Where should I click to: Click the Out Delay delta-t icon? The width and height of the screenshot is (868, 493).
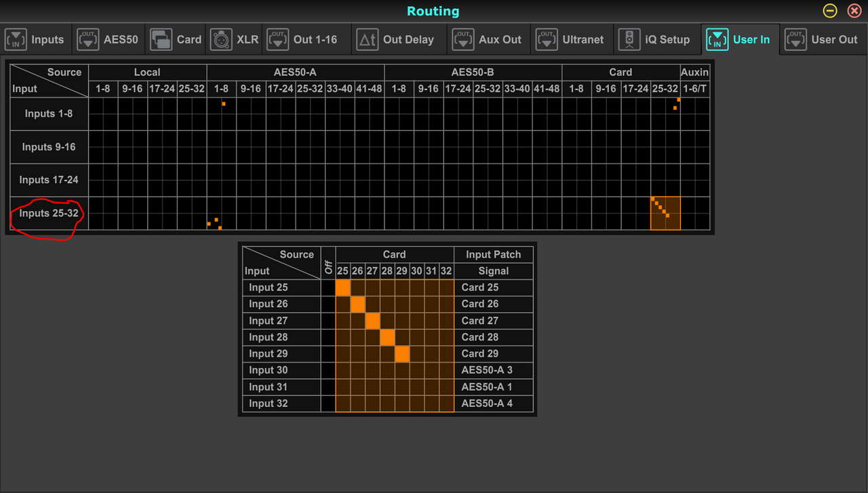pos(368,39)
